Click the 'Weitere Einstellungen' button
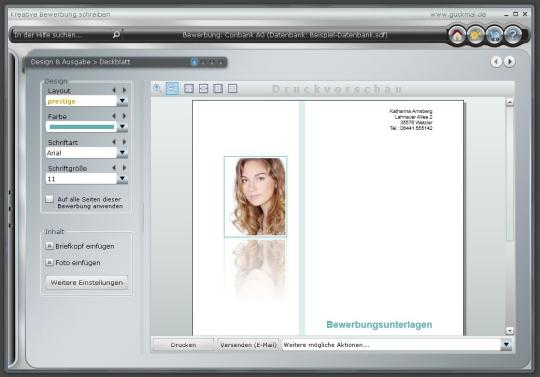Screen dimensions: 540x377 pyautogui.click(x=87, y=282)
